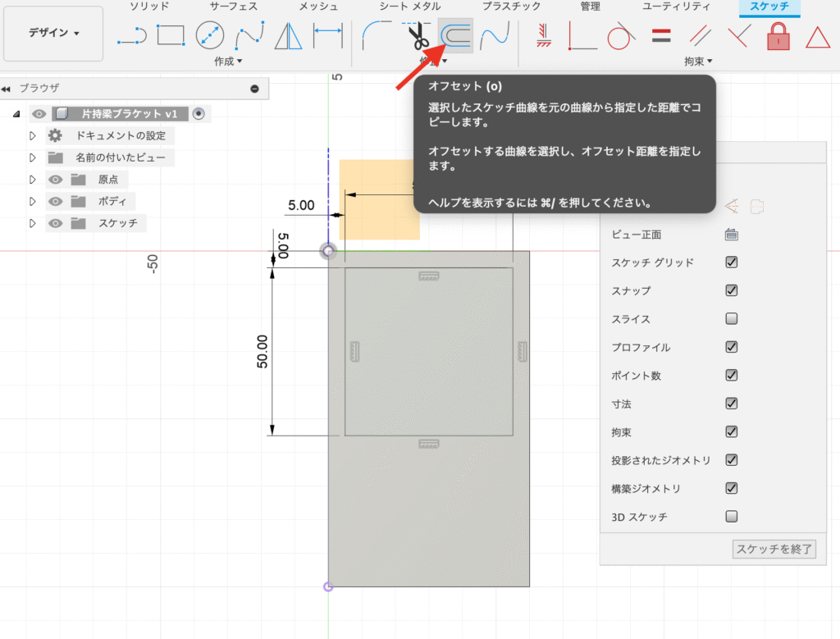The width and height of the screenshot is (840, 639).
Task: Collapse the ブラウザ panel with the minus control
Action: point(254,88)
